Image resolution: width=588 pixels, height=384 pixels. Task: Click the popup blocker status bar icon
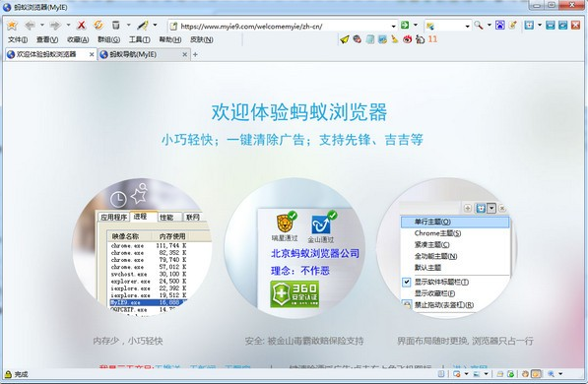click(x=456, y=373)
